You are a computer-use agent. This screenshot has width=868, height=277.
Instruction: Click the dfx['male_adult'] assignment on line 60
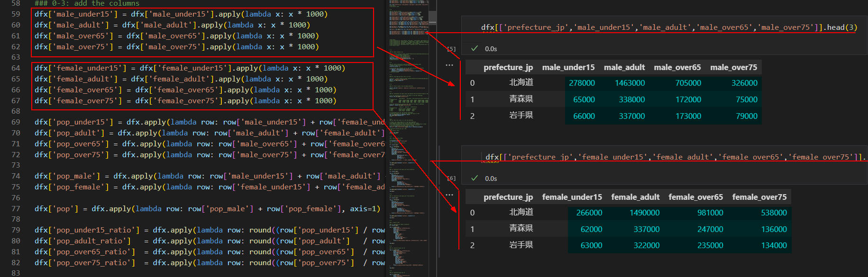[x=172, y=25]
